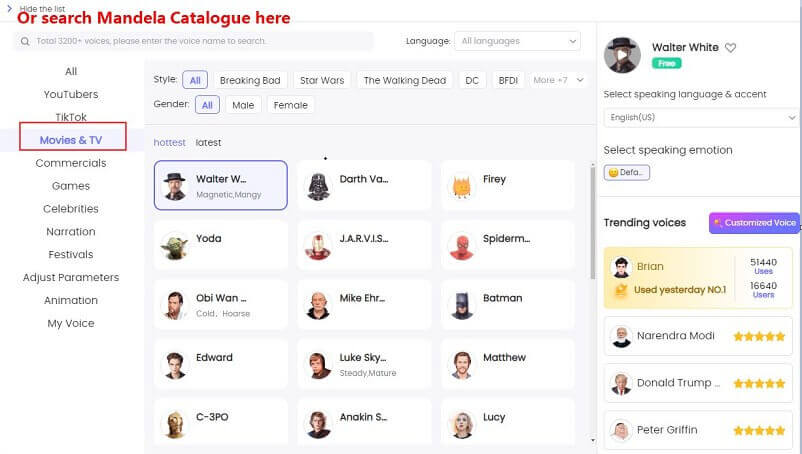Screen dimensions: 802x454
Task: Open the Festivals category
Action: (71, 255)
